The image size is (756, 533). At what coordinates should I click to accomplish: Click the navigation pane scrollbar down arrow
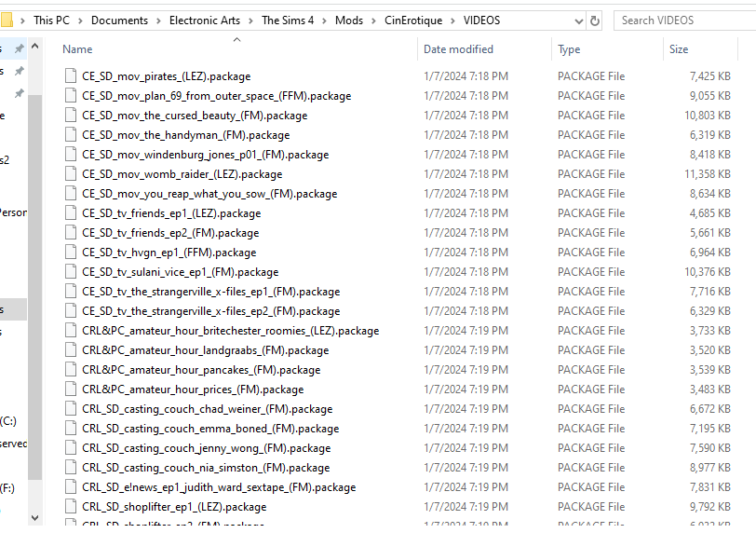pos(34,517)
